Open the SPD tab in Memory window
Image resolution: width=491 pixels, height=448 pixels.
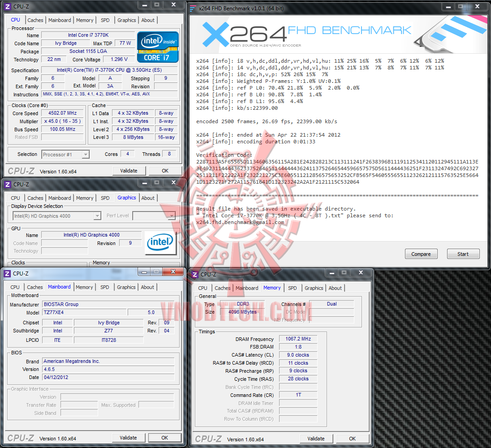click(x=293, y=288)
